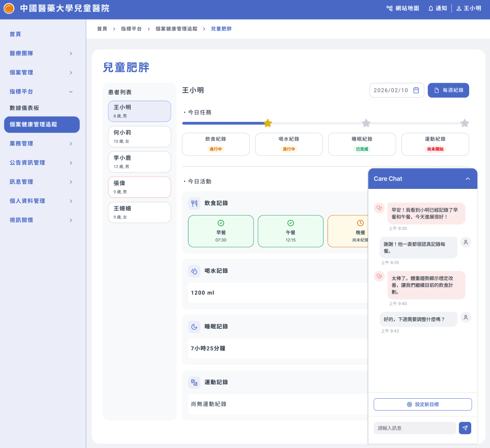Click the 每週紀錄 button

pos(448,90)
